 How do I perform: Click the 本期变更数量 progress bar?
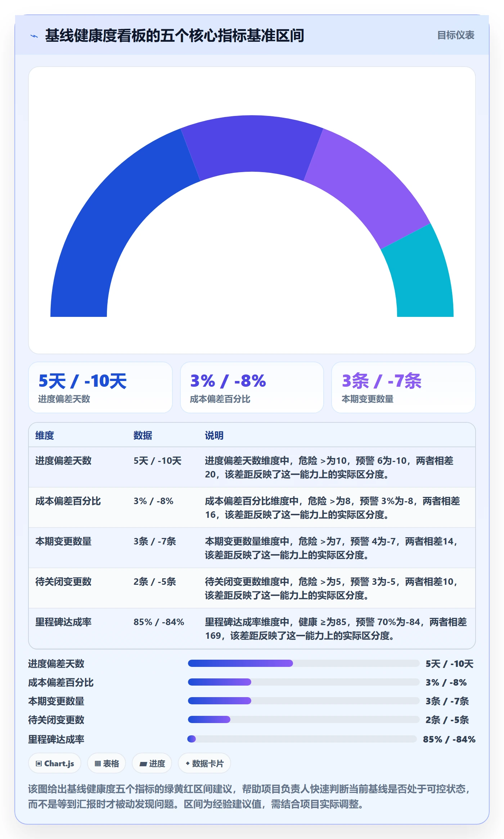point(304,701)
